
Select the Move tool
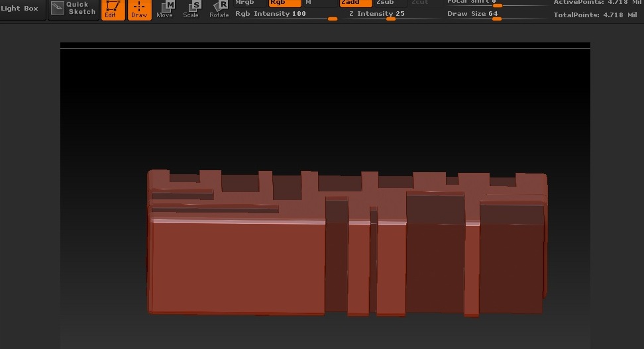coord(165,10)
